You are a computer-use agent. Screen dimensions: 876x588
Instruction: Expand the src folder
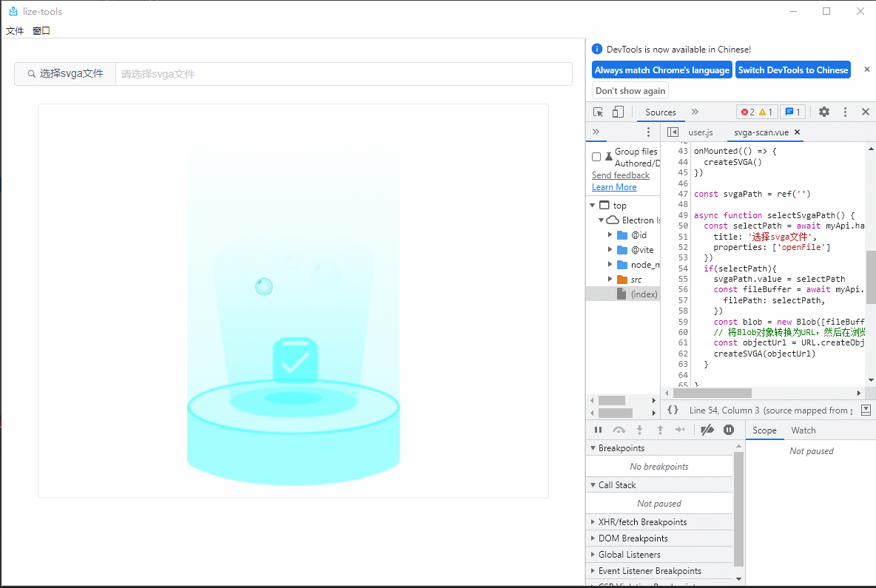click(x=610, y=279)
